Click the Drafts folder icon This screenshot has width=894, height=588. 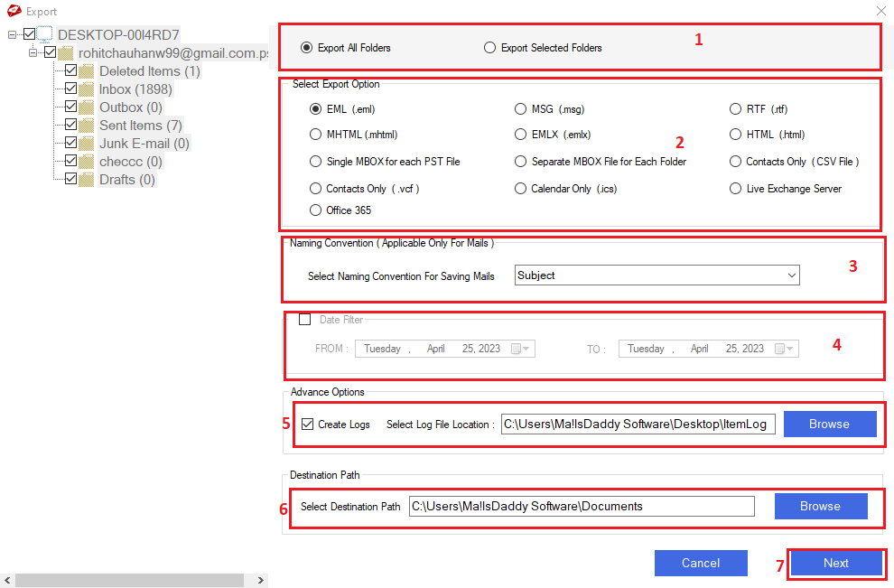(x=87, y=180)
